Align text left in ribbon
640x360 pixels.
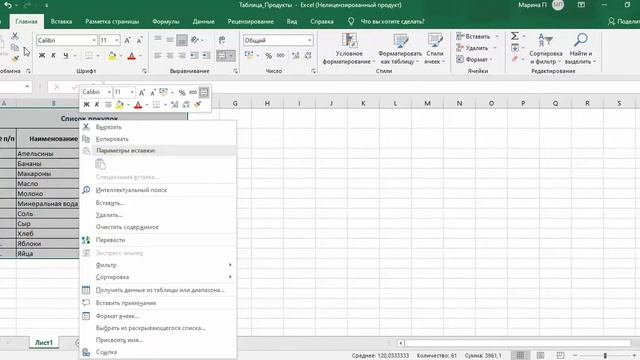[158, 56]
